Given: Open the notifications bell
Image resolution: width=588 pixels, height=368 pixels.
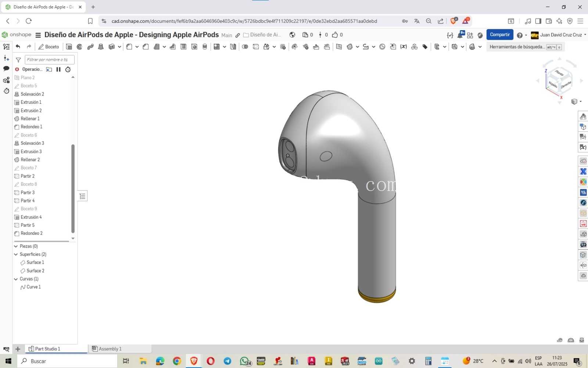Looking at the screenshot, I should pyautogui.click(x=460, y=35).
